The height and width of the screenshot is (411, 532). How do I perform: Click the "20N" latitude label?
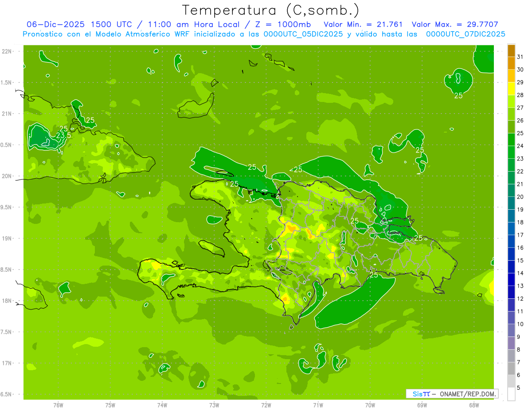7,176
